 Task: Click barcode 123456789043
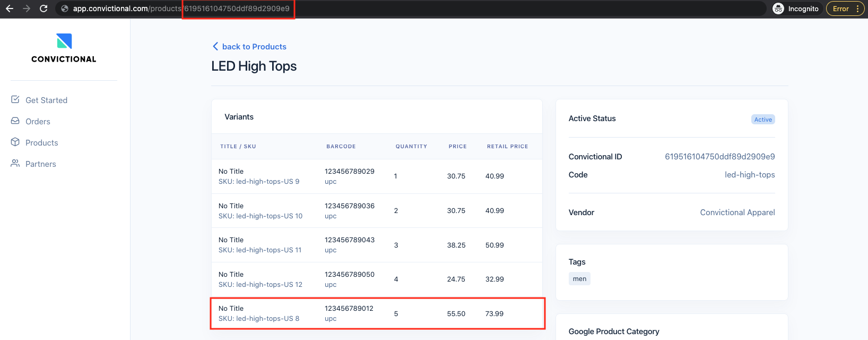[x=350, y=240]
